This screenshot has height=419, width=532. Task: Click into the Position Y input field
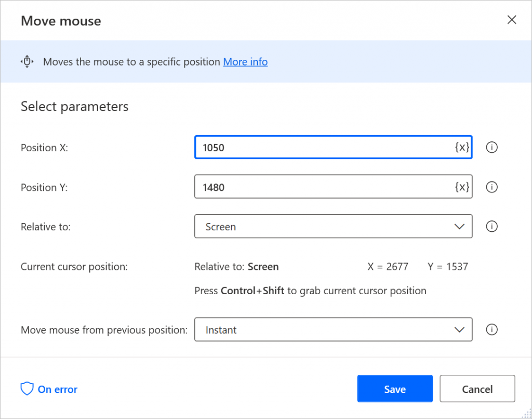(322, 187)
